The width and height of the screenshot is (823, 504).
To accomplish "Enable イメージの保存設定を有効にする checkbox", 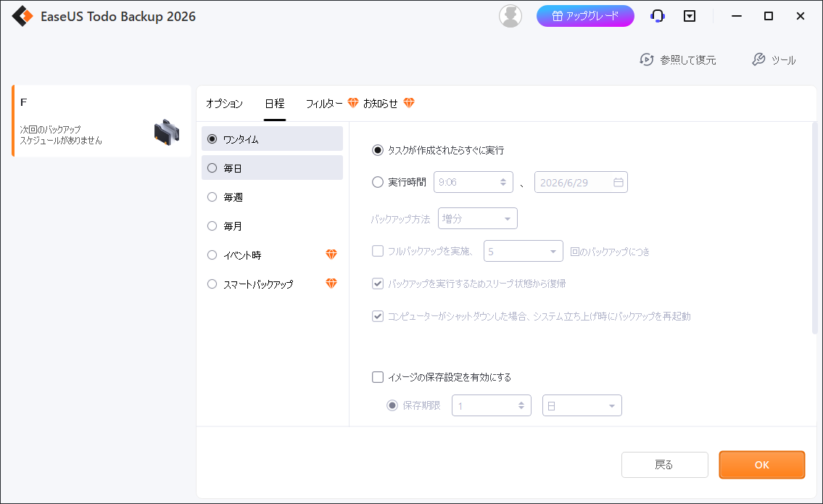I will (x=377, y=377).
